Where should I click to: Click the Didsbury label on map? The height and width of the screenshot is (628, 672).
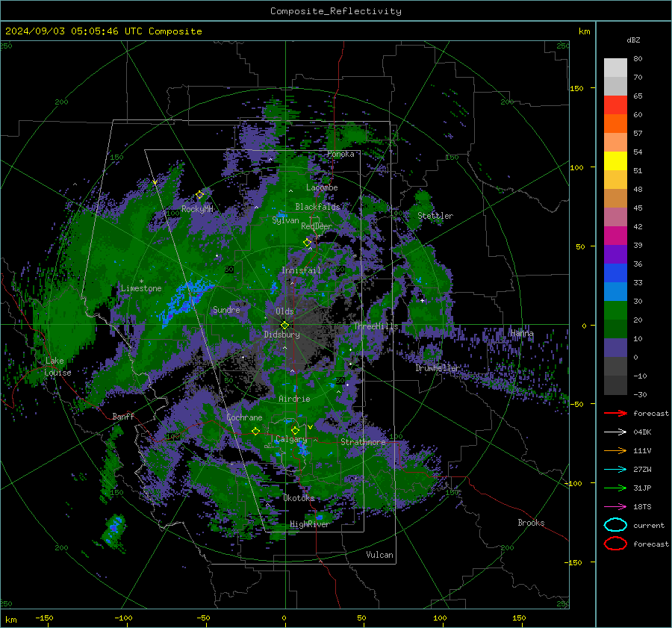point(281,335)
